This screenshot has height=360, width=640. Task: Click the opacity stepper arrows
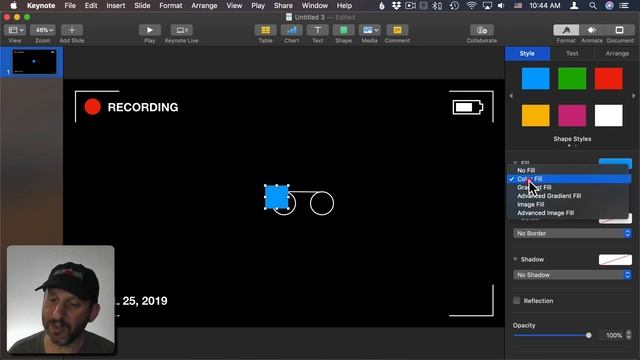(629, 335)
